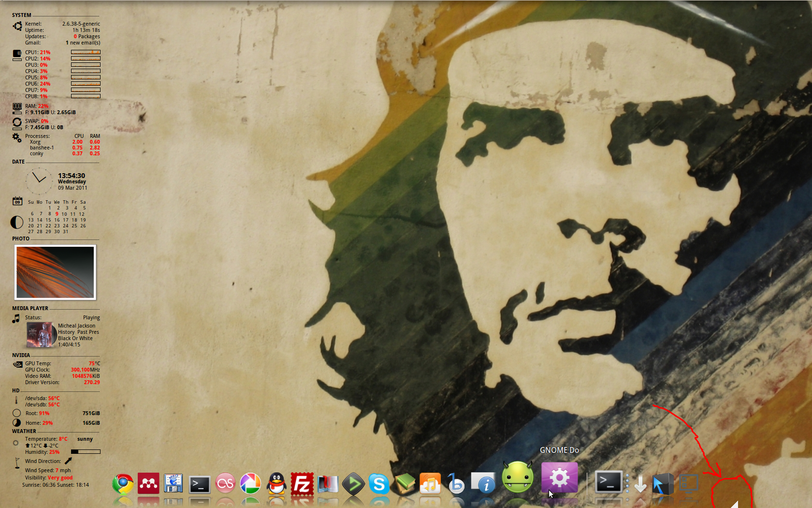Launch Google Chrome from the dock
Image resolution: width=812 pixels, height=508 pixels.
point(123,483)
